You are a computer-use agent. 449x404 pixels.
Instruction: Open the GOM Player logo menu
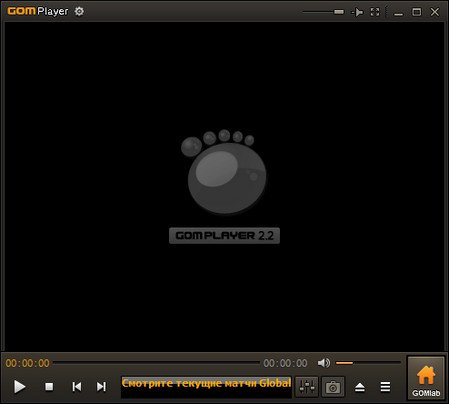point(38,11)
